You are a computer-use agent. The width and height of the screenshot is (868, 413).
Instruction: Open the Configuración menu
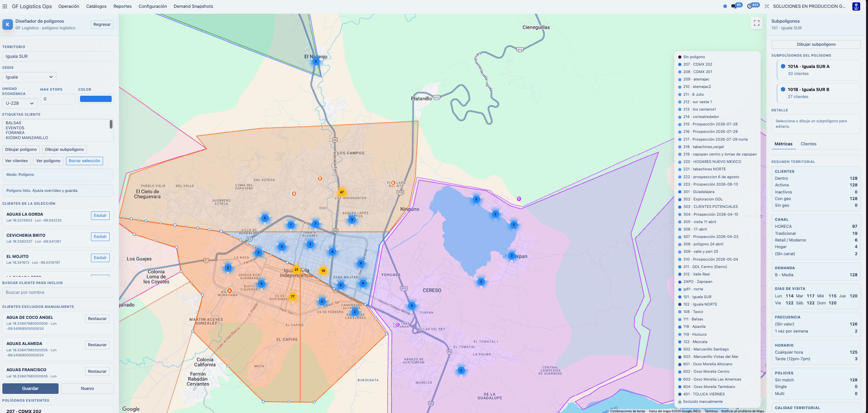153,6
